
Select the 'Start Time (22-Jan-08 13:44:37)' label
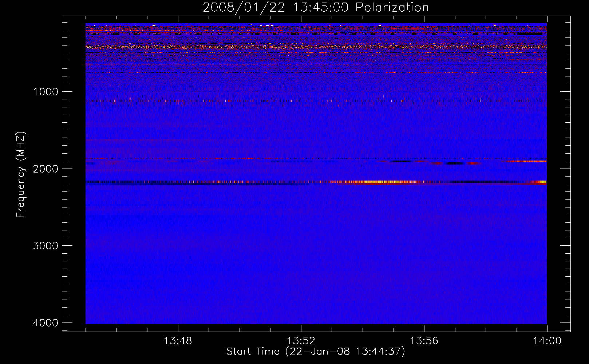(x=316, y=352)
